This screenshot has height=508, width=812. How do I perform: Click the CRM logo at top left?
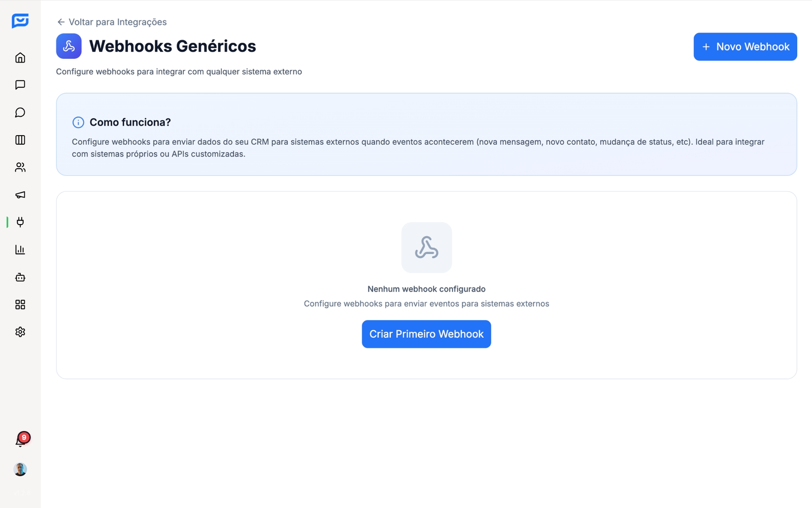[20, 21]
